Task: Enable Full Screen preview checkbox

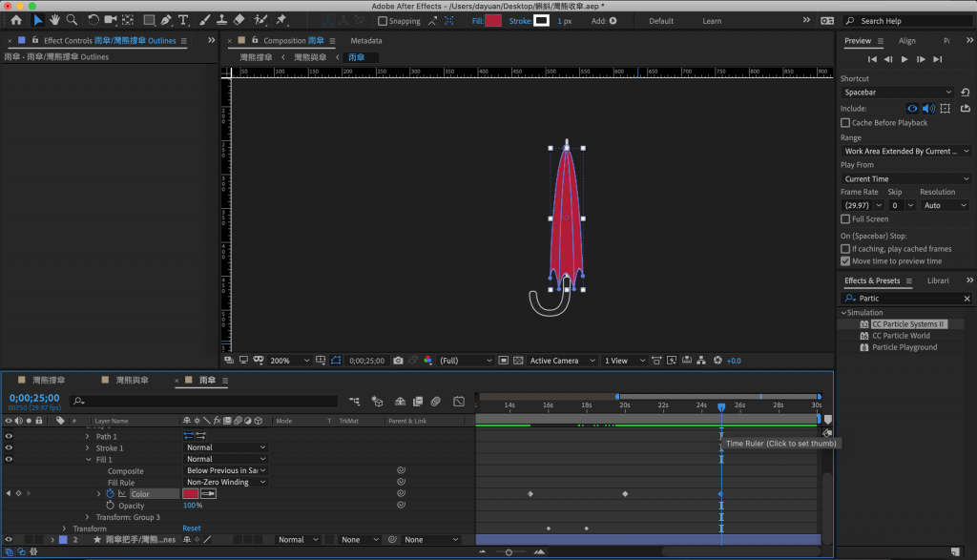Action: point(845,219)
